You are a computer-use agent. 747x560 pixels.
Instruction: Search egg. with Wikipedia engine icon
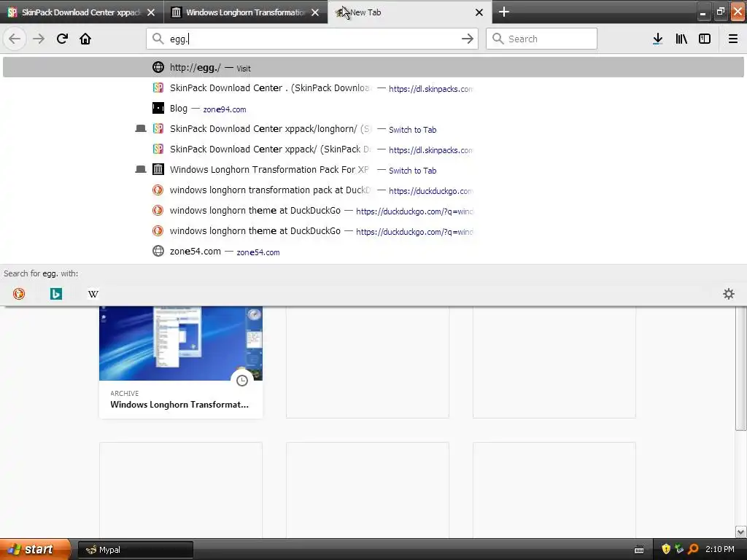(x=93, y=294)
